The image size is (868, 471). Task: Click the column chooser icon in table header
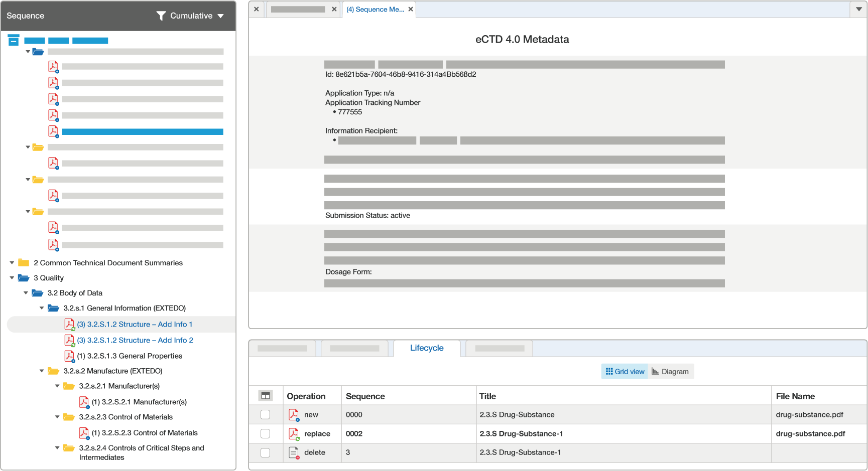click(266, 396)
